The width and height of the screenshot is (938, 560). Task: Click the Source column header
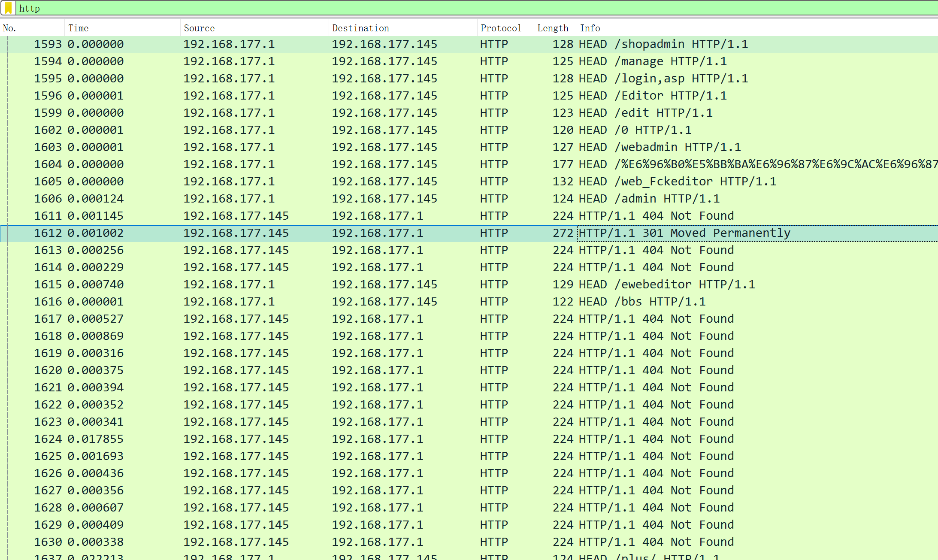point(199,28)
